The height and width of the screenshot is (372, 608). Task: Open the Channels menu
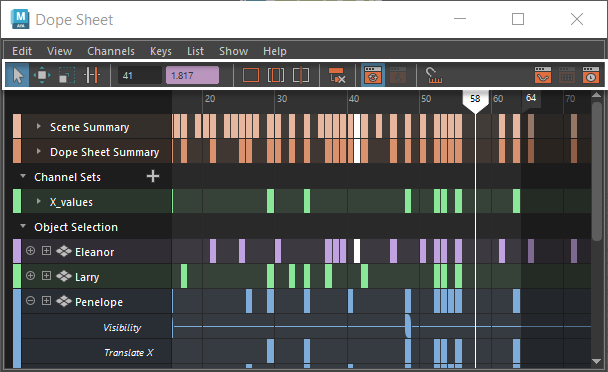[x=111, y=51]
